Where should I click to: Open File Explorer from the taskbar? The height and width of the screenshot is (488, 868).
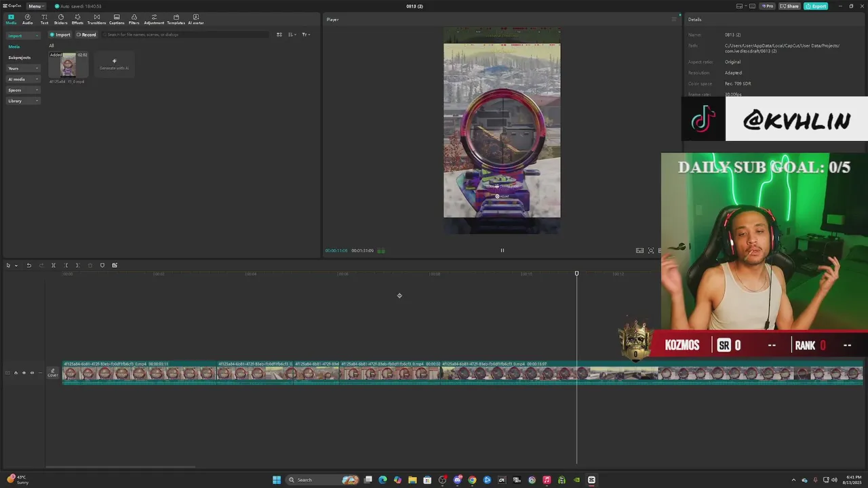coord(412,480)
